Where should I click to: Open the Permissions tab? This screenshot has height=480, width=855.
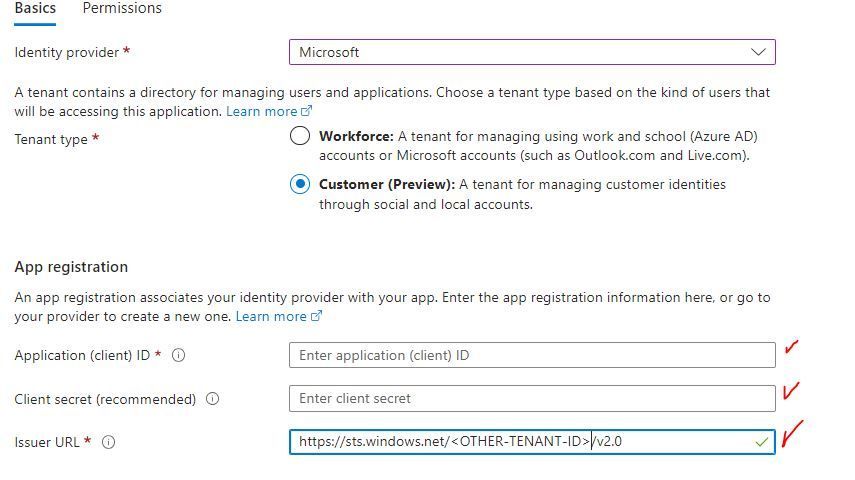pos(122,9)
